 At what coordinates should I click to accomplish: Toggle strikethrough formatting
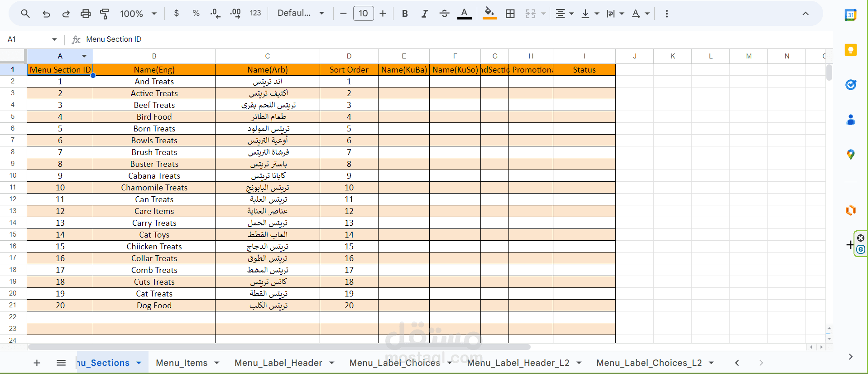(x=445, y=14)
